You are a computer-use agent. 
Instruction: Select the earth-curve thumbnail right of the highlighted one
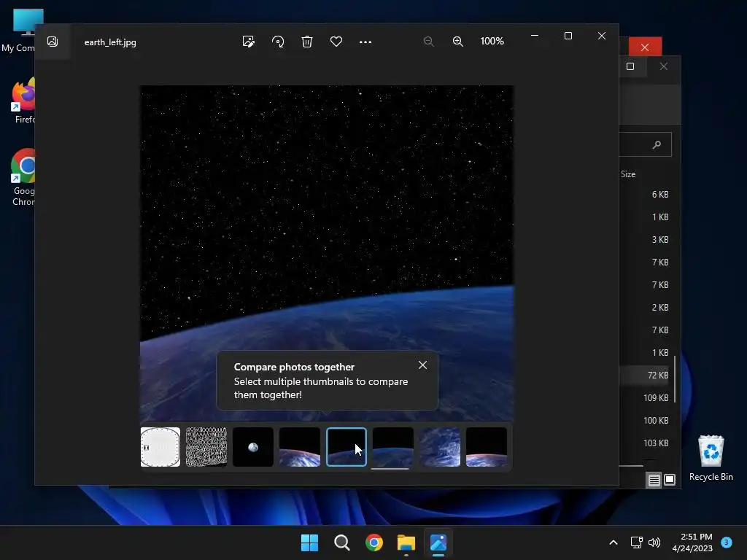pos(393,447)
